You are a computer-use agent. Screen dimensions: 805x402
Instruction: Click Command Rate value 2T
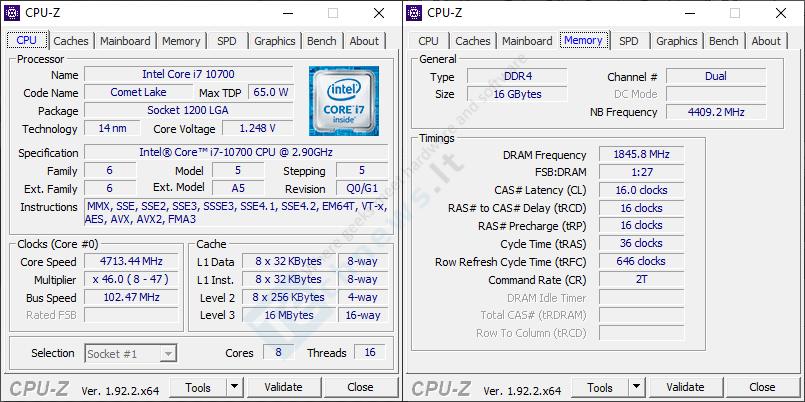641,279
